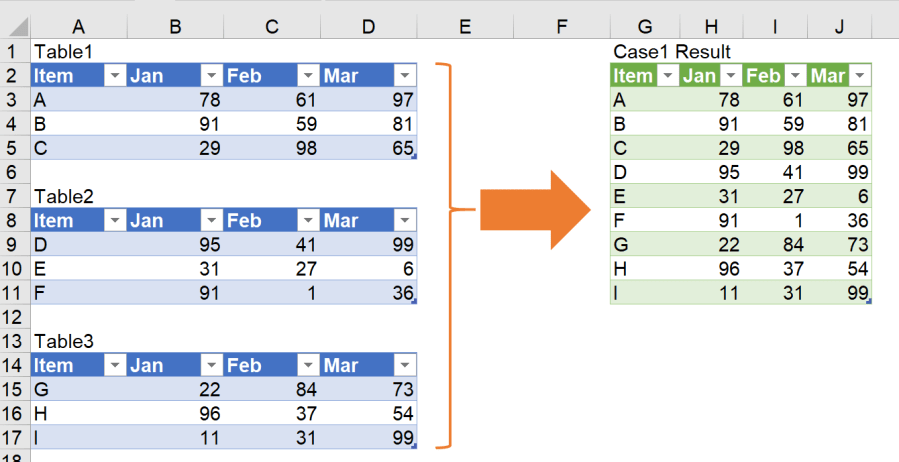Open Feb filter dropdown in Table3 header
Image resolution: width=899 pixels, height=462 pixels.
(x=307, y=366)
